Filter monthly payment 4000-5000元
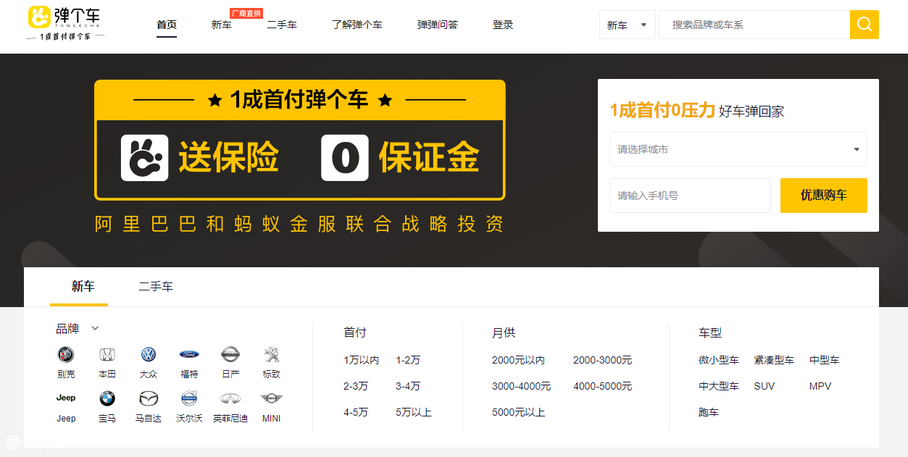This screenshot has height=457, width=908. pyautogui.click(x=602, y=386)
